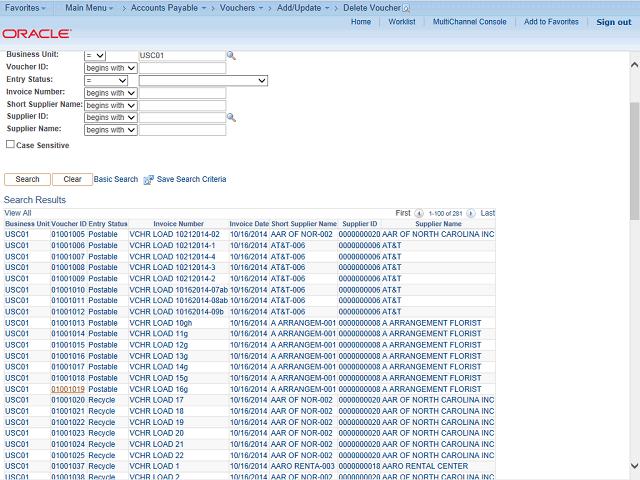Toggle the Case Sensitive checkbox
The image size is (640, 480).
tap(10, 144)
